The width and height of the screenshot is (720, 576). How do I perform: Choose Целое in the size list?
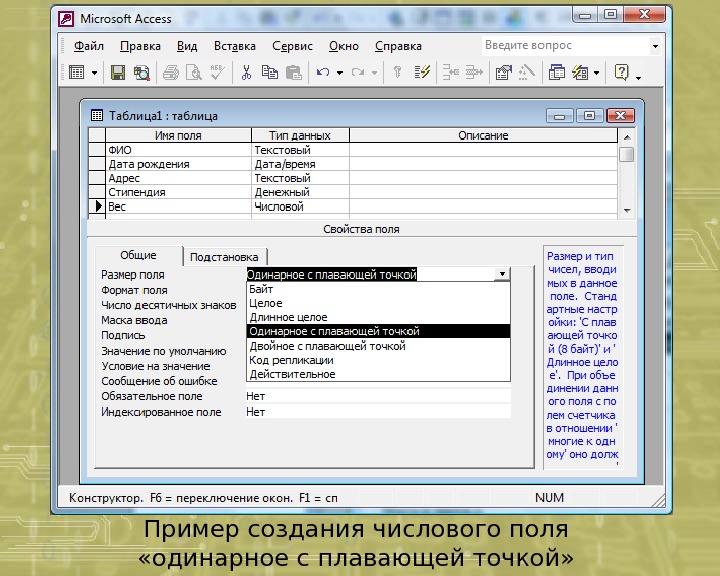378,303
